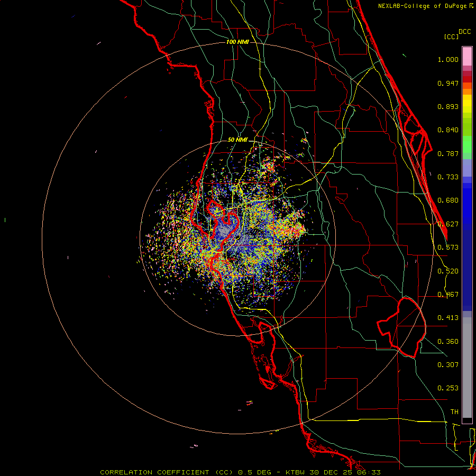Select the 0.360 scale value
This screenshot has width=476, height=476.
coord(448,342)
